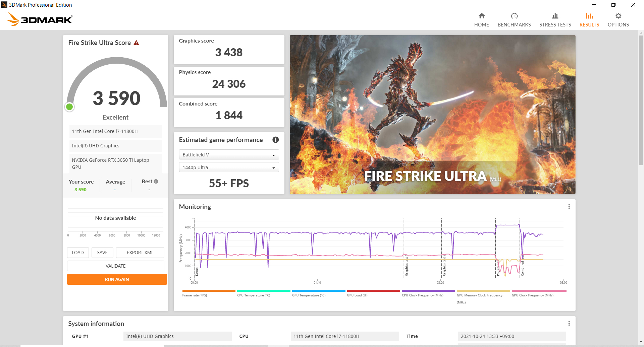Click the score warning triangle icon
644x347 pixels.
(x=136, y=43)
